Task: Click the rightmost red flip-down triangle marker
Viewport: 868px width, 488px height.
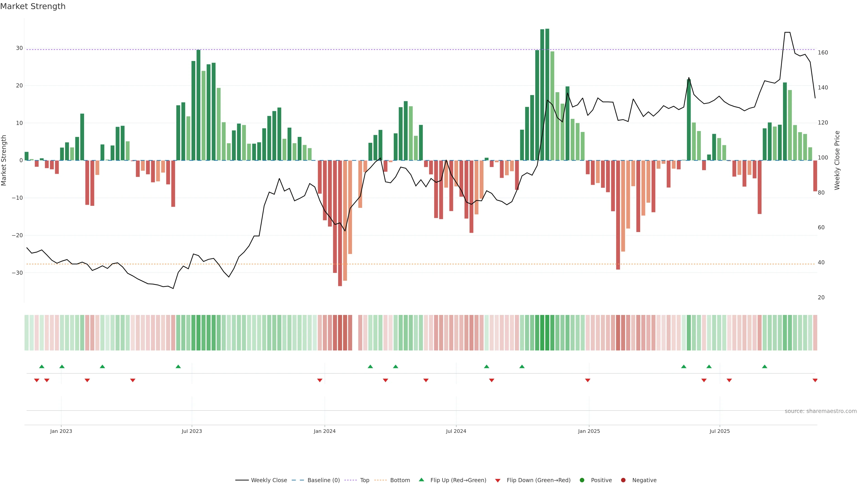Action: tap(815, 380)
